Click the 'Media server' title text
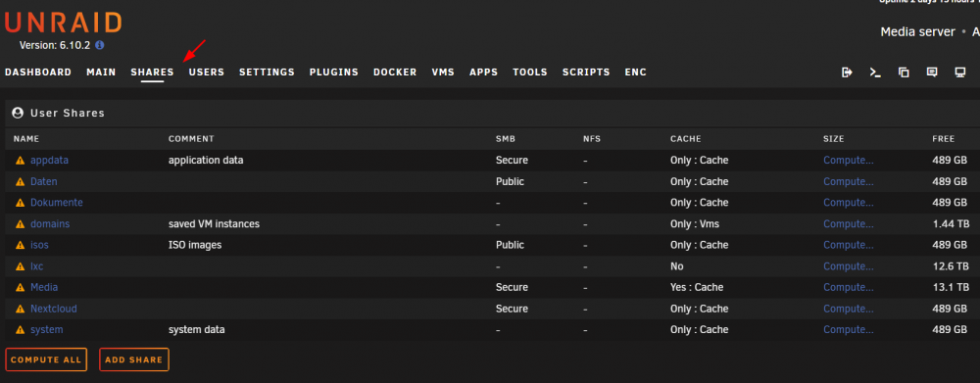This screenshot has height=383, width=980. [x=917, y=32]
